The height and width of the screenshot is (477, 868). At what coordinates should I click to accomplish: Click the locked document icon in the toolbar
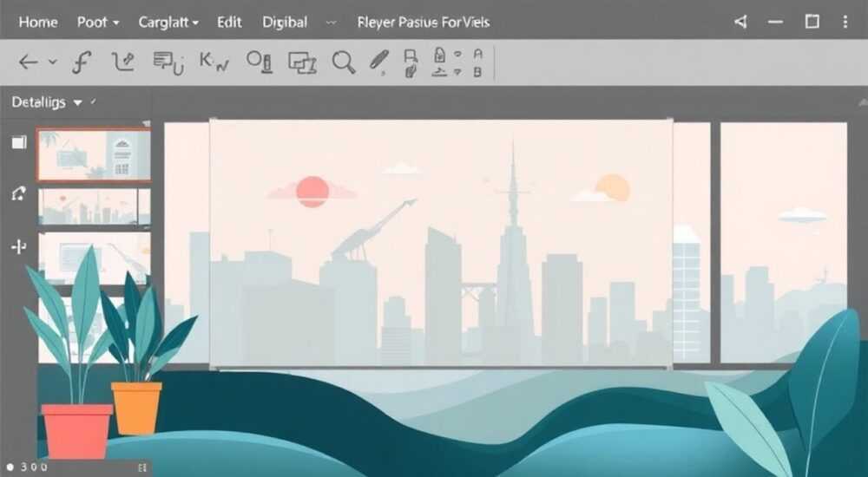[x=439, y=55]
